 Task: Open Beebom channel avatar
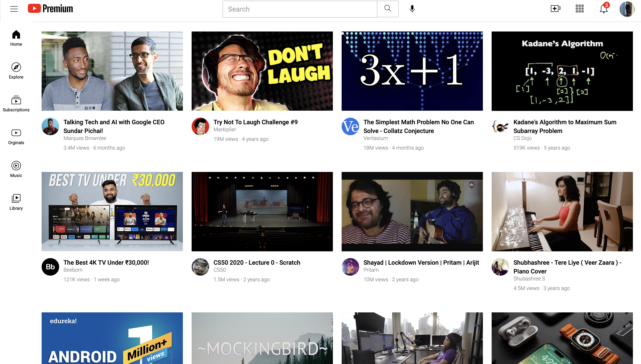(50, 267)
